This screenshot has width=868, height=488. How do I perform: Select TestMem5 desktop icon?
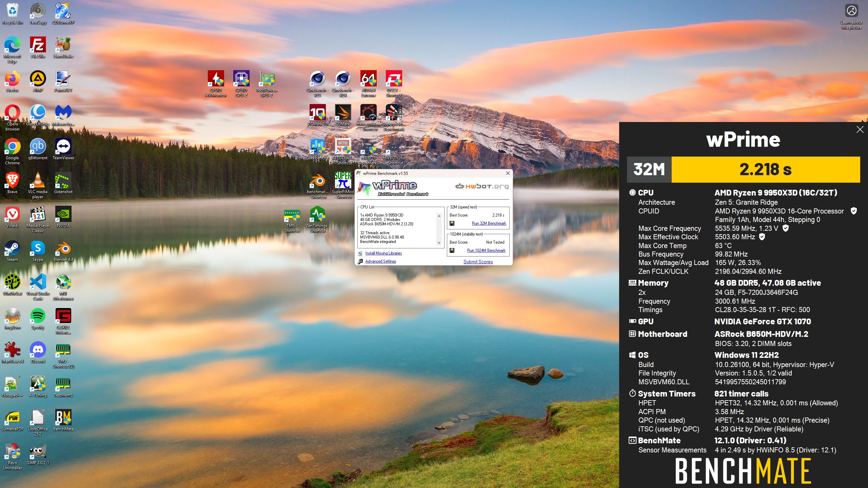(x=63, y=386)
